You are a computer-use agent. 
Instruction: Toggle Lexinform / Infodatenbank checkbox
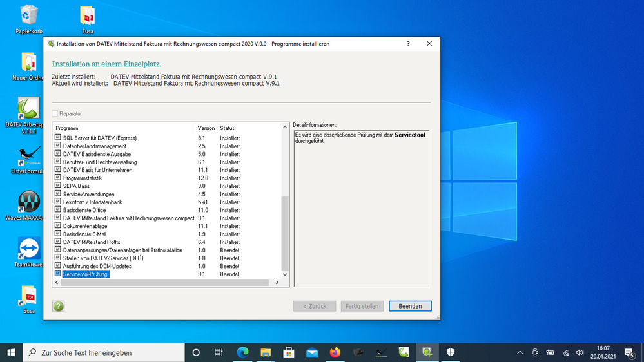pos(57,202)
